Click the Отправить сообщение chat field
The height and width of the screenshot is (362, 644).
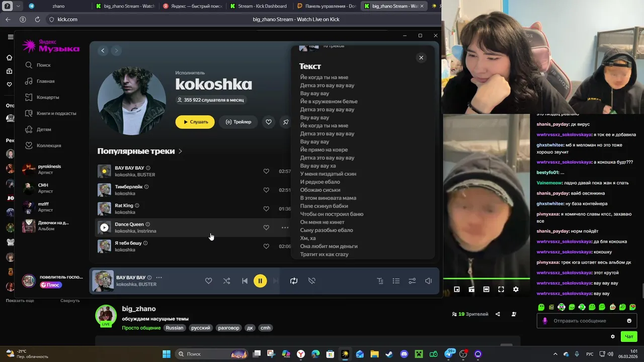point(587,321)
